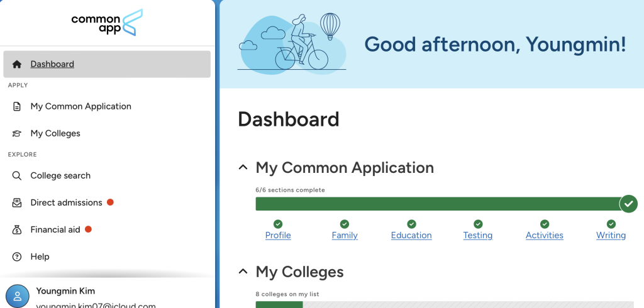
Task: Click the green checkmark above Profile
Action: pyautogui.click(x=278, y=224)
